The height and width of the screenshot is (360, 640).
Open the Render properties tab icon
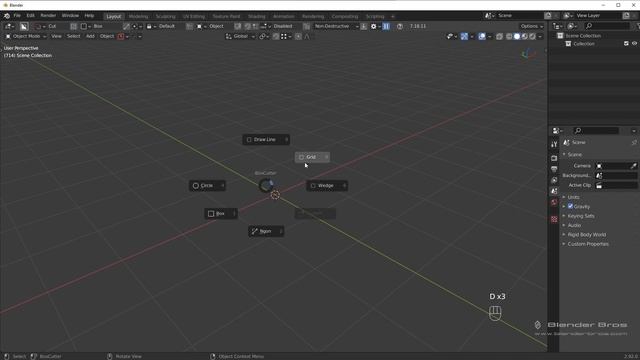coord(554,158)
